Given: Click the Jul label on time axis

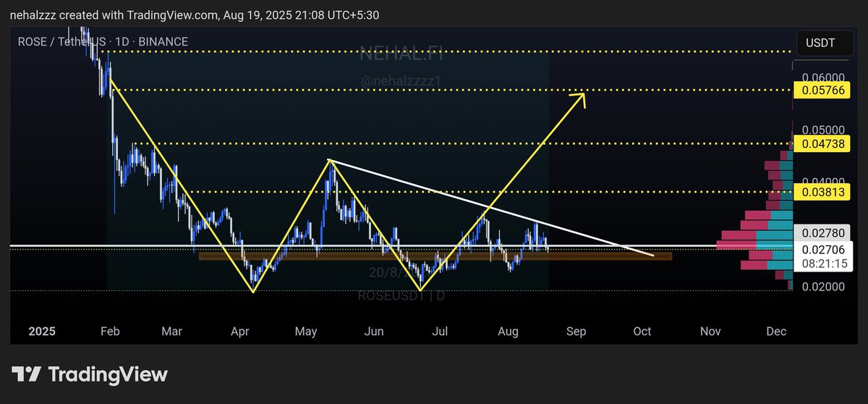Looking at the screenshot, I should coord(439,332).
